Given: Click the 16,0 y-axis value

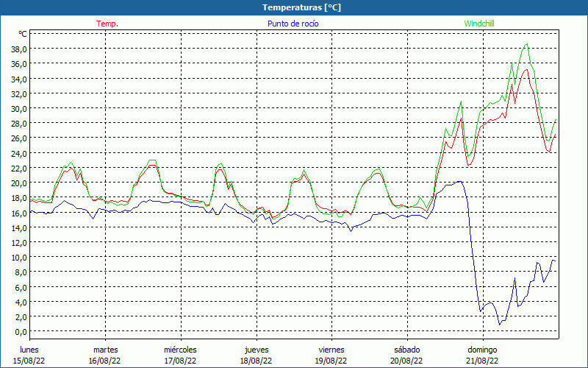Looking at the screenshot, I should click(x=20, y=213).
